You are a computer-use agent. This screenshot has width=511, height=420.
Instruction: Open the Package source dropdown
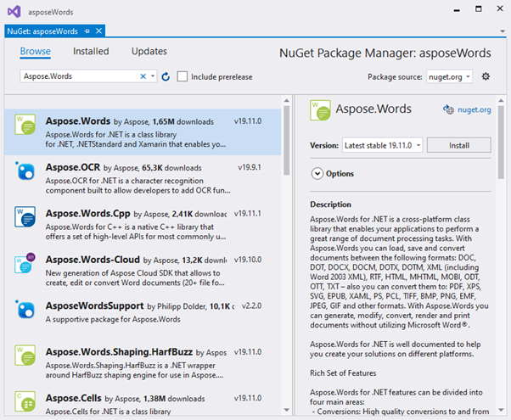click(x=449, y=77)
